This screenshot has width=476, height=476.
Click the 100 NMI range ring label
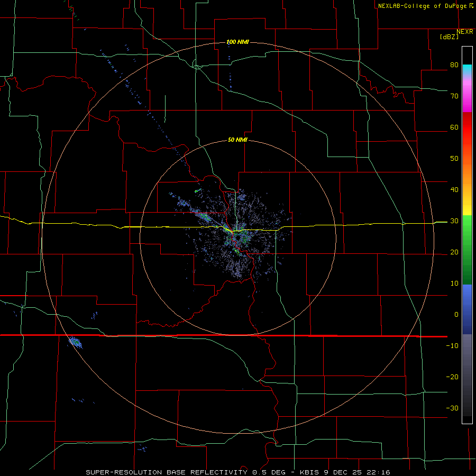point(237,42)
